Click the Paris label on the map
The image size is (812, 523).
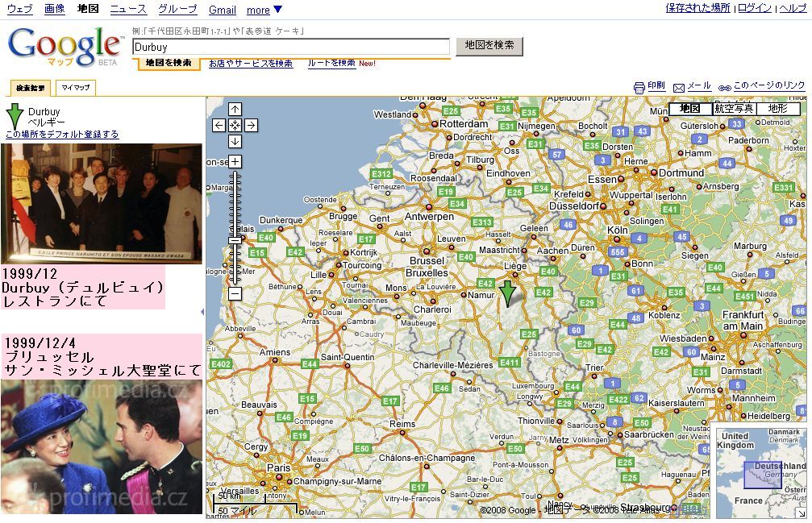[279, 467]
